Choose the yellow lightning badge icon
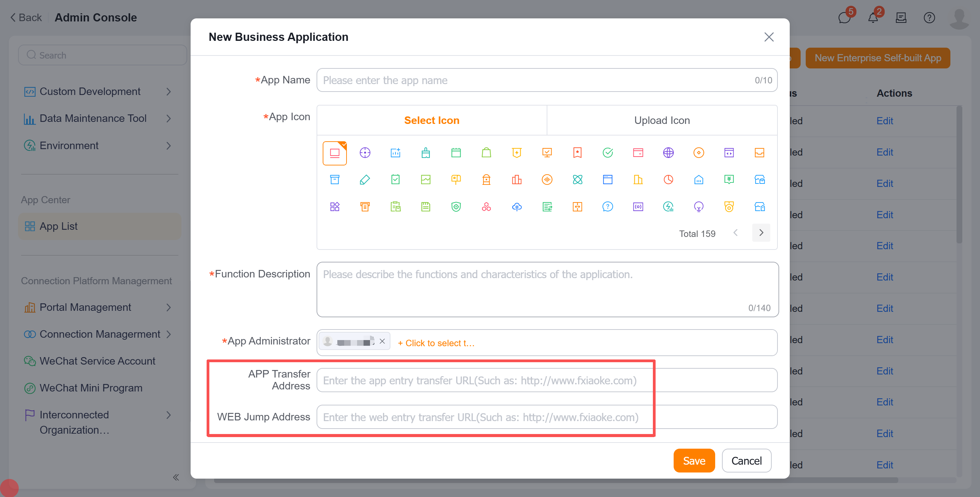 coord(517,153)
